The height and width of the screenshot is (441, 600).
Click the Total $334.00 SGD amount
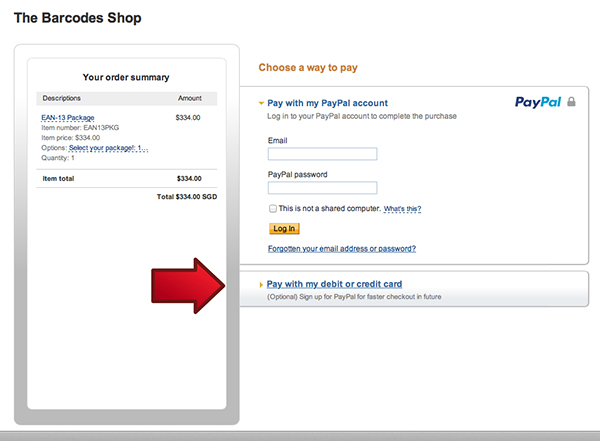(x=187, y=197)
